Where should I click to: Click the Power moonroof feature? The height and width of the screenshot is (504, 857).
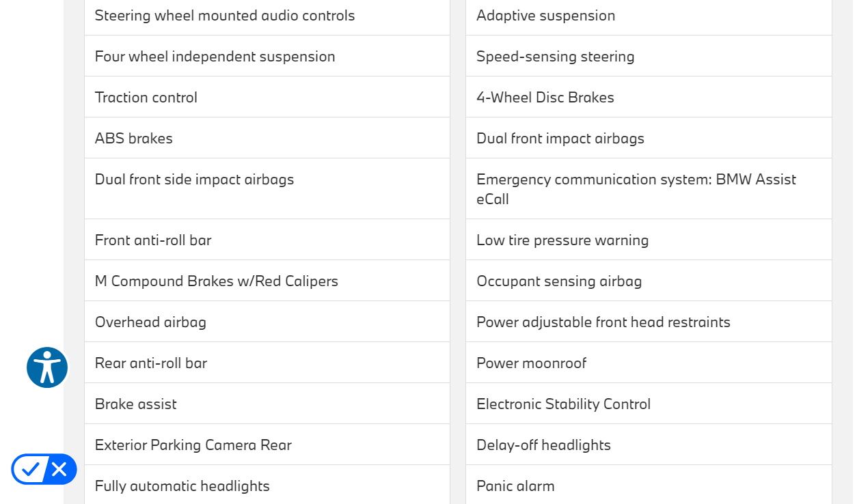click(531, 363)
